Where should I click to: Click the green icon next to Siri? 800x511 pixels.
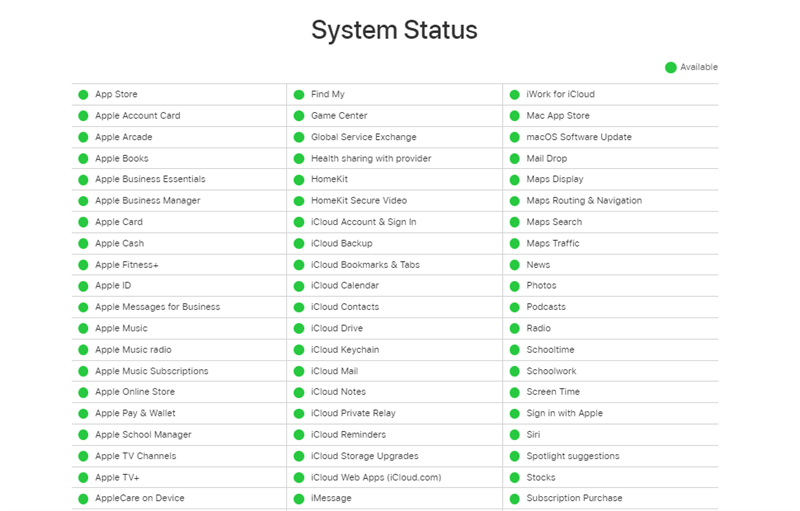514,435
